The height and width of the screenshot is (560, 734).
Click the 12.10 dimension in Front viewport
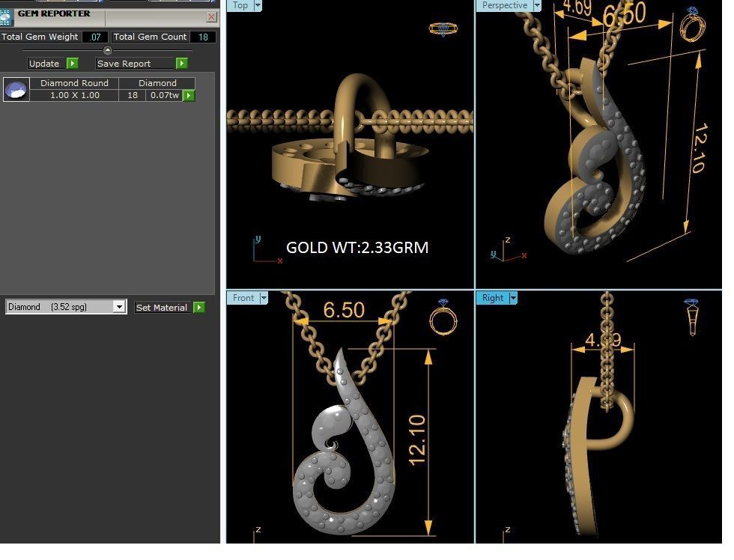(416, 440)
